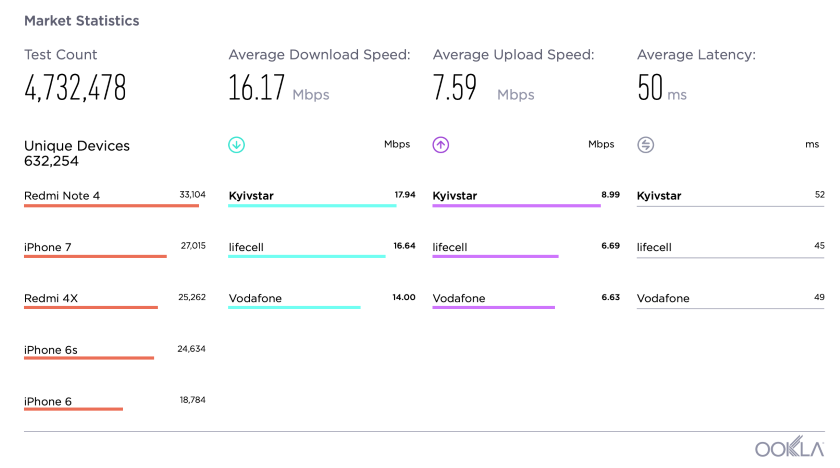Viewport: 840px width, 468px height.
Task: Click the download arrow icon
Action: pyautogui.click(x=237, y=145)
